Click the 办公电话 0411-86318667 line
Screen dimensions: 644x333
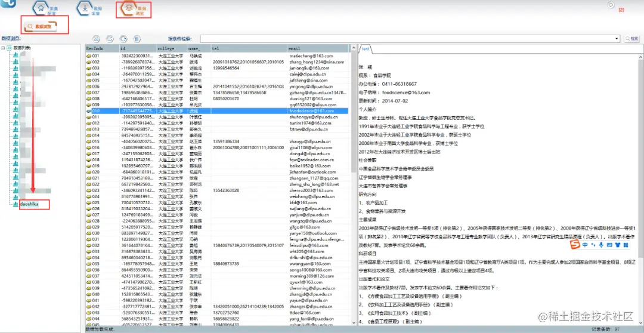coord(388,84)
